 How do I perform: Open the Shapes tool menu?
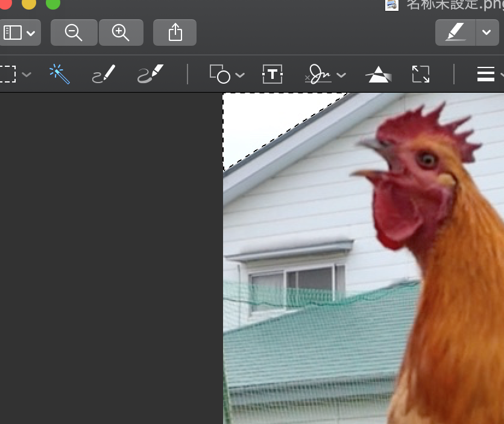(x=227, y=74)
